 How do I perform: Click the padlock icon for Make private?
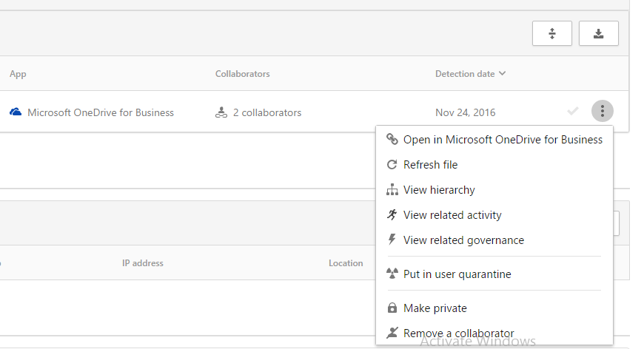coord(392,308)
